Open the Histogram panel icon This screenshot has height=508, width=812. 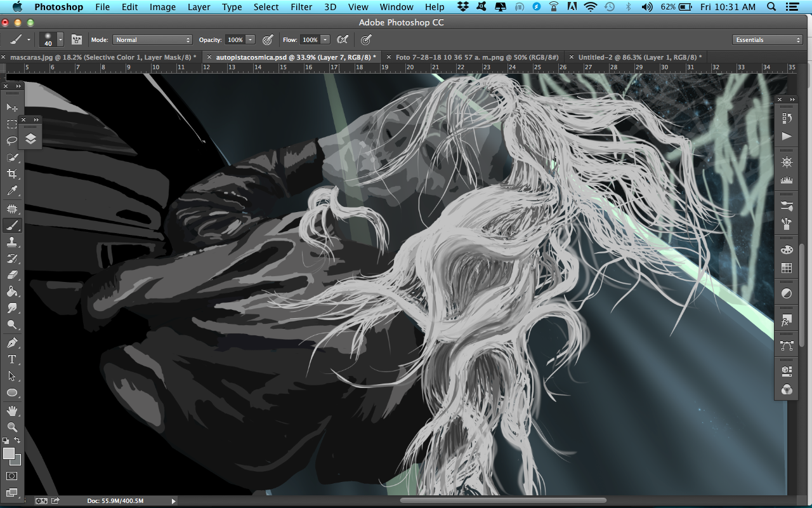coord(787,180)
